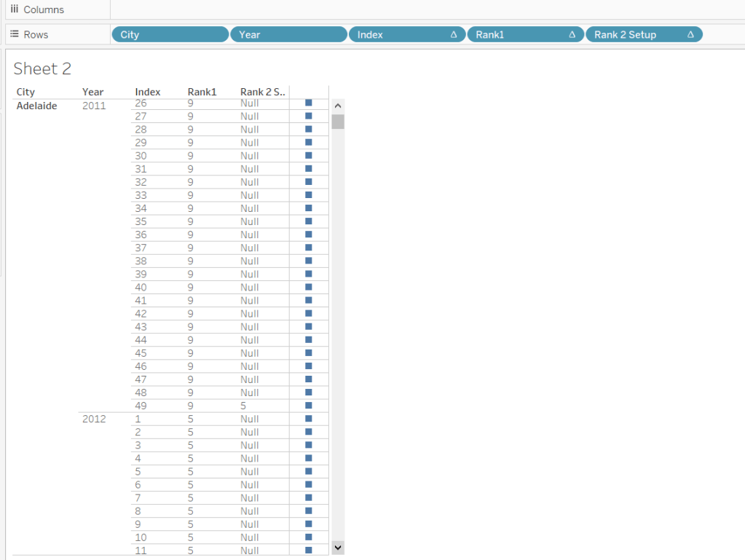Select the blue mark beside Index 26
Image resolution: width=745 pixels, height=560 pixels.
click(308, 103)
